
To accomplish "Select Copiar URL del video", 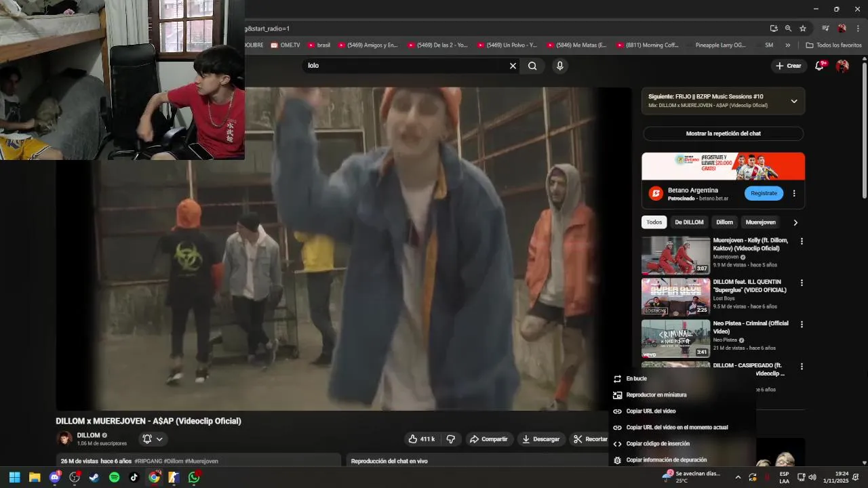I will 682,411.
